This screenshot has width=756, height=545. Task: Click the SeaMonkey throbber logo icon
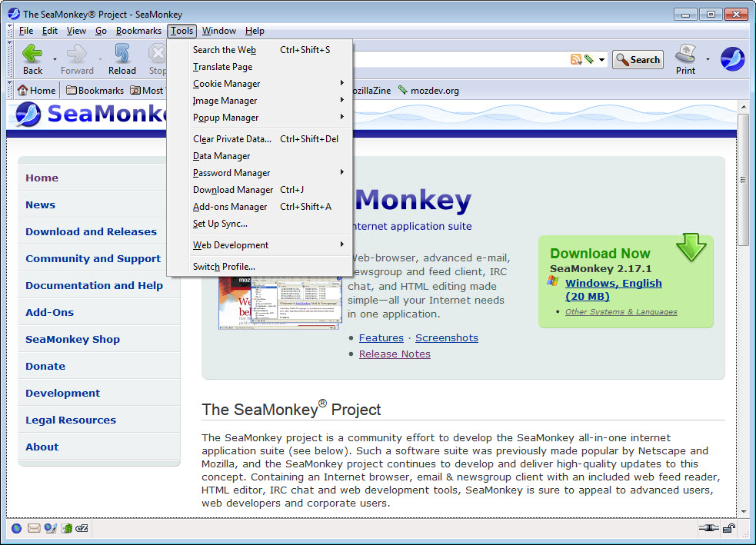[x=732, y=59]
